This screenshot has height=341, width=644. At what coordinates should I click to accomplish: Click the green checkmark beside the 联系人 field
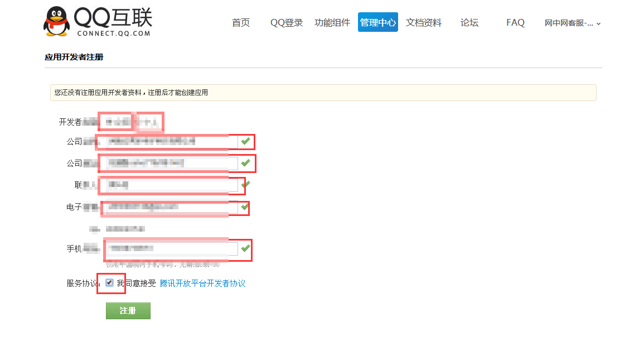(x=245, y=184)
